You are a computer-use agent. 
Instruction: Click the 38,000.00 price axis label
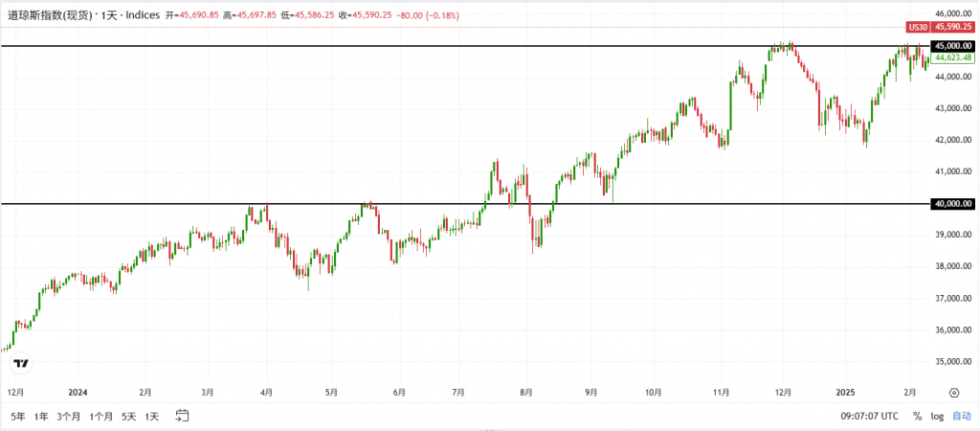click(x=952, y=266)
